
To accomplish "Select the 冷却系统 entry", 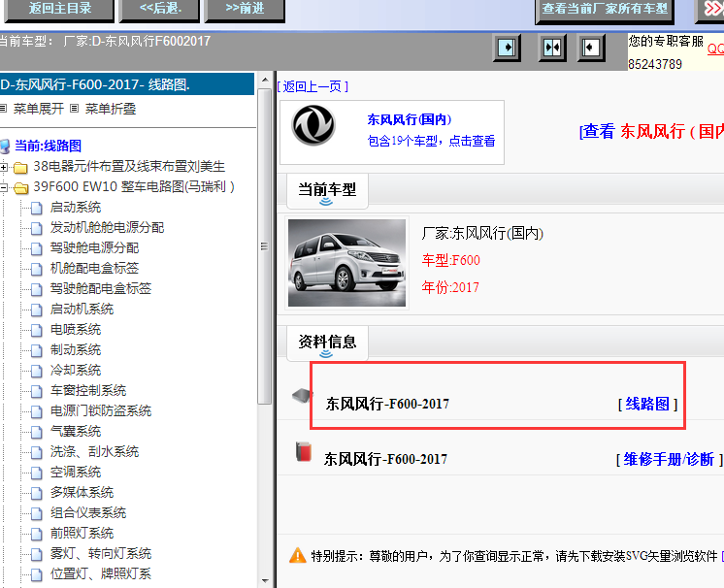I will (x=76, y=370).
